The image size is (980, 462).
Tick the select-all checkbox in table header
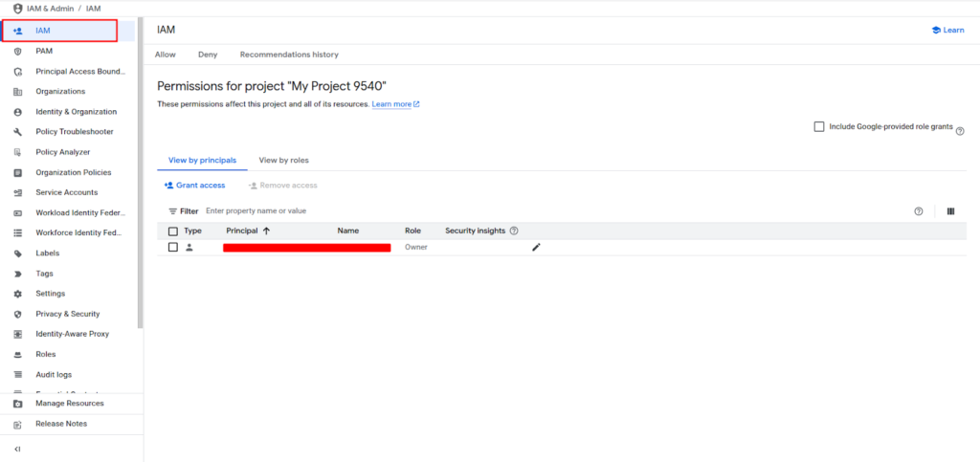coord(173,231)
